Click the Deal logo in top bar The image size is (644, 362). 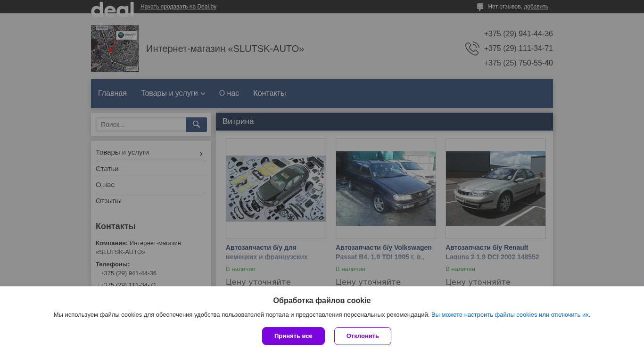(x=112, y=9)
